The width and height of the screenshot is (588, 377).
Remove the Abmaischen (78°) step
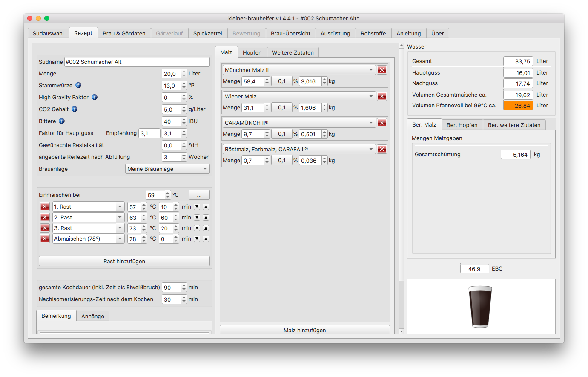tap(45, 239)
